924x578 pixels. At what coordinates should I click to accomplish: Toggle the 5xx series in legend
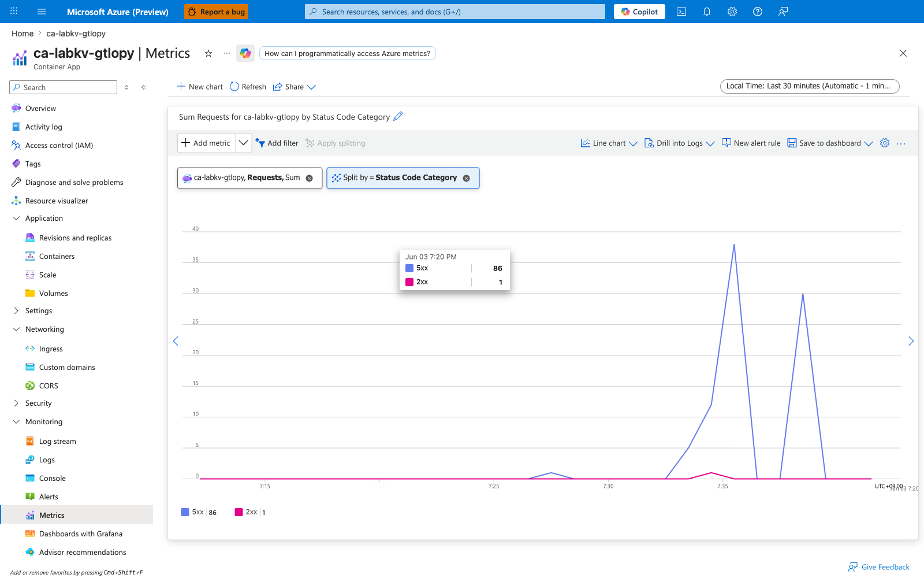point(199,512)
